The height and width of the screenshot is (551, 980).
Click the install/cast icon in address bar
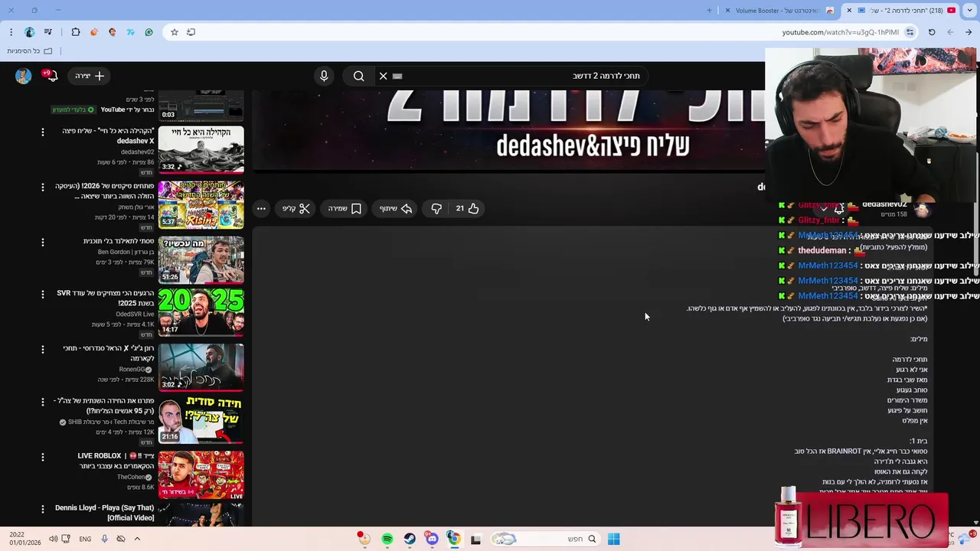[191, 32]
